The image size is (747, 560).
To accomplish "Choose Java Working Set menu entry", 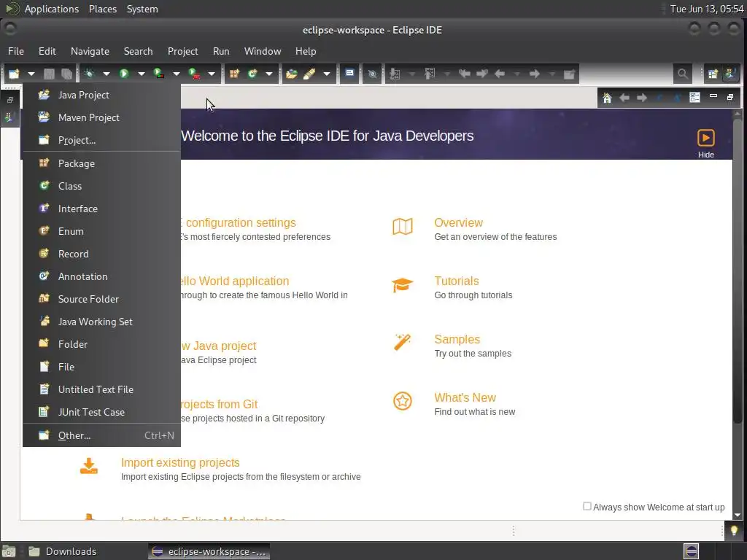I will (101, 322).
